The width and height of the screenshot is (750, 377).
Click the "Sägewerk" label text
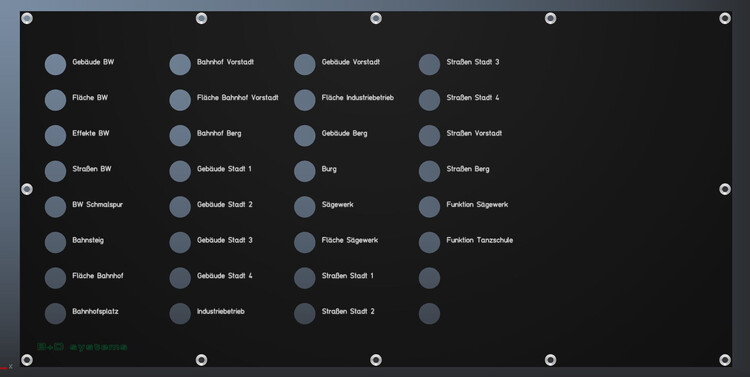click(x=338, y=204)
